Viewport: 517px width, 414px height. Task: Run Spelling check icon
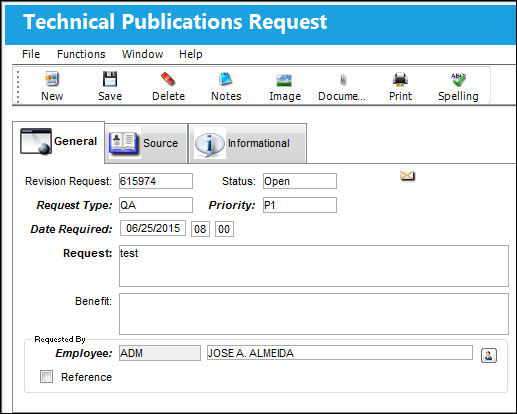tap(458, 79)
